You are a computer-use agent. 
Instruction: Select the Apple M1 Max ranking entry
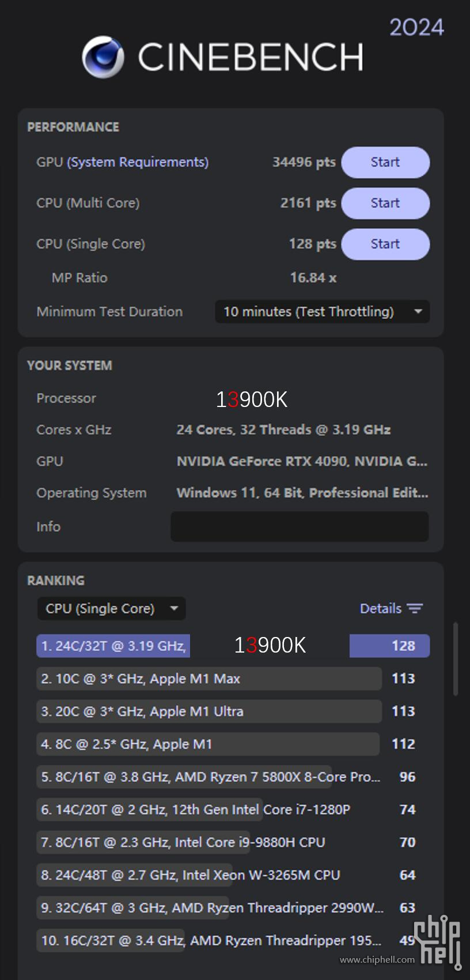point(209,679)
